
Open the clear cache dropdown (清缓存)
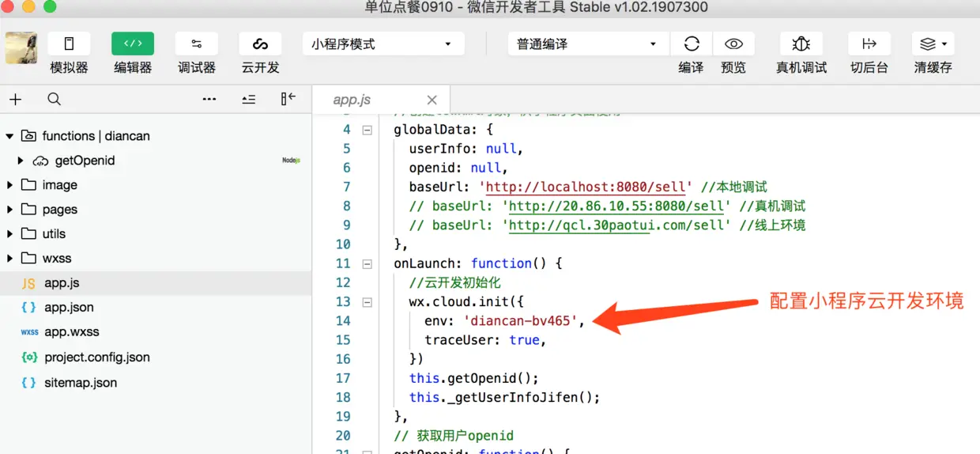[x=933, y=44]
